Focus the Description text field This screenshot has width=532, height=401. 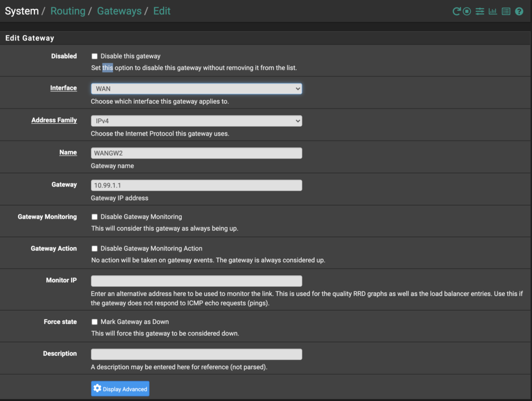196,354
